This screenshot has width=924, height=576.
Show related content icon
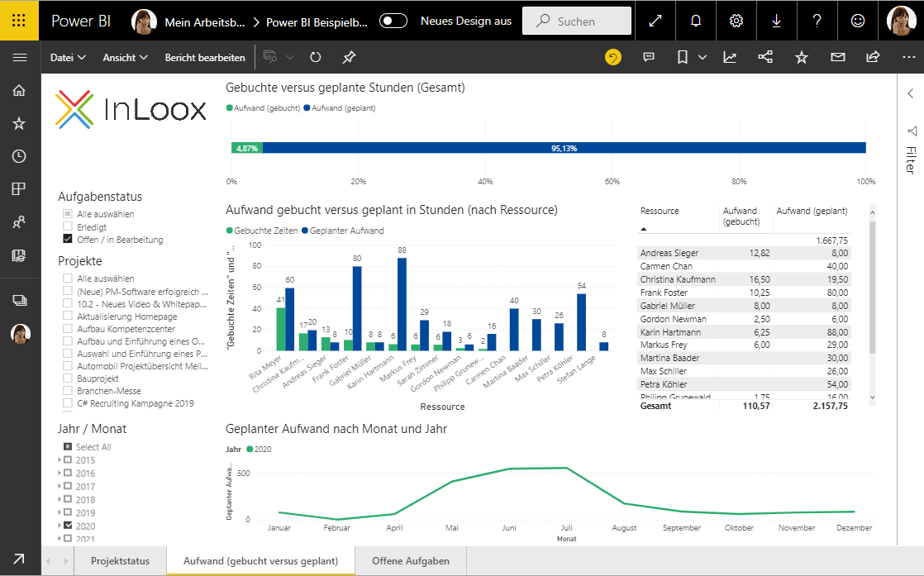[x=765, y=57]
